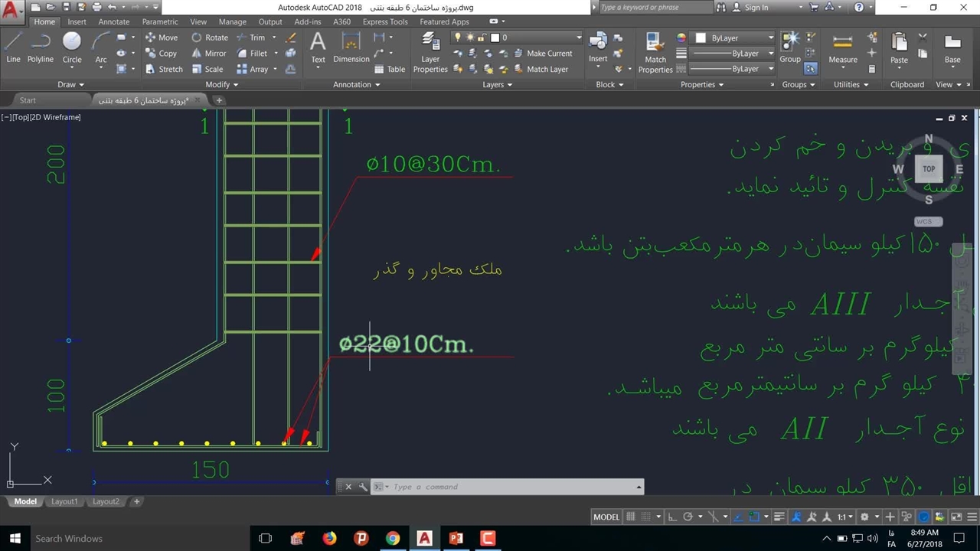Open Layer Properties manager
Image resolution: width=980 pixels, height=551 pixels.
pos(430,52)
